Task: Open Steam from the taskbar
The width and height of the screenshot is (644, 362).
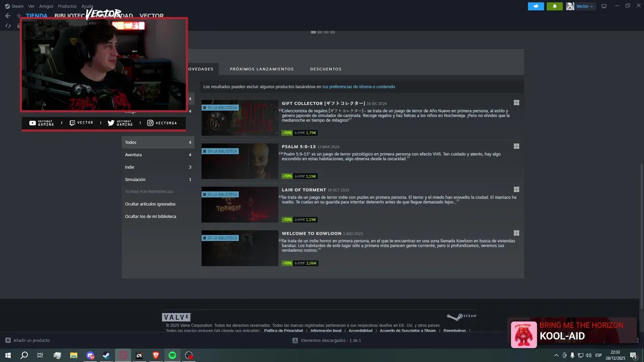Action: click(x=106, y=355)
